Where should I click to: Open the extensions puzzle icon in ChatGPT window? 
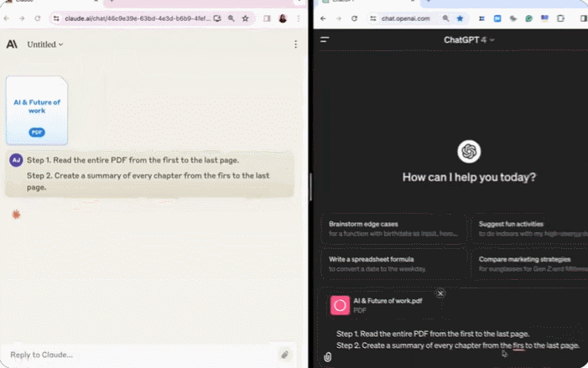[x=560, y=18]
